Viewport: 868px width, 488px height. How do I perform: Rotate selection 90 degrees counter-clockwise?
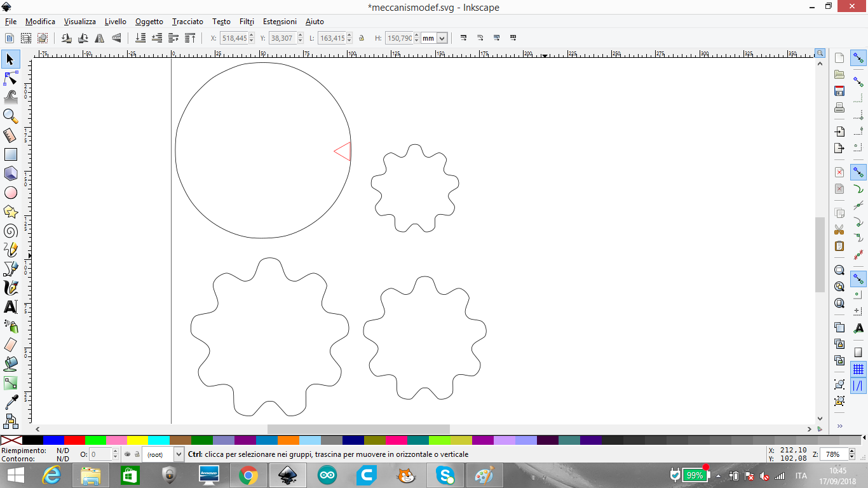click(66, 38)
